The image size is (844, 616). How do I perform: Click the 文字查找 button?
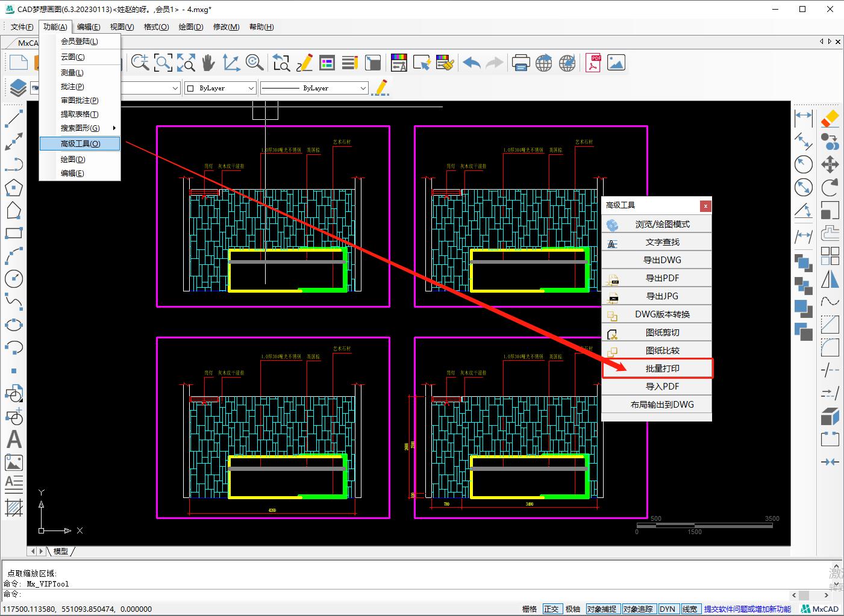tap(657, 242)
